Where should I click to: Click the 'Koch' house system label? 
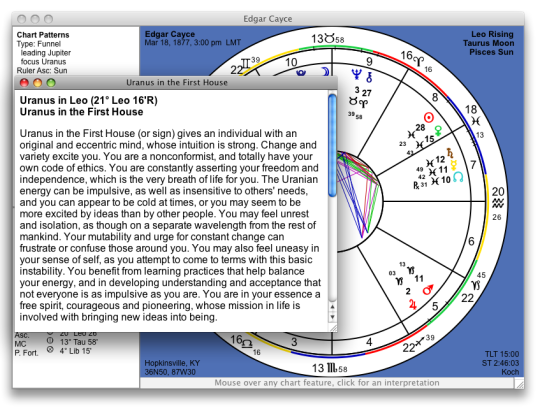510,372
